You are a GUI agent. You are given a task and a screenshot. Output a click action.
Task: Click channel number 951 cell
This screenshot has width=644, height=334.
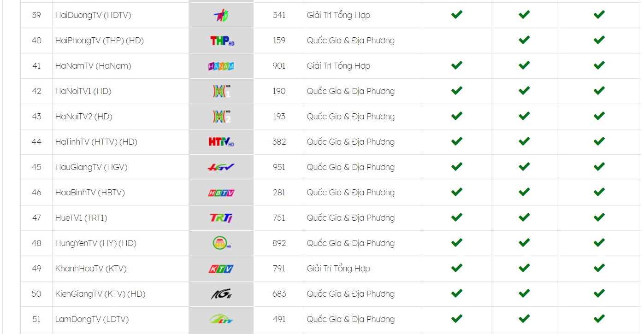[x=279, y=167]
